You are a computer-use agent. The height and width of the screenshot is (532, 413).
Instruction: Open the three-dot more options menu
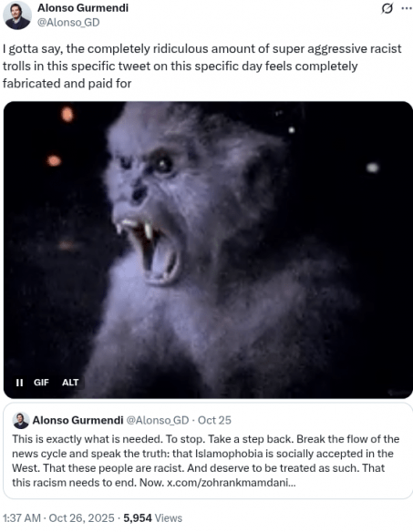click(x=407, y=8)
